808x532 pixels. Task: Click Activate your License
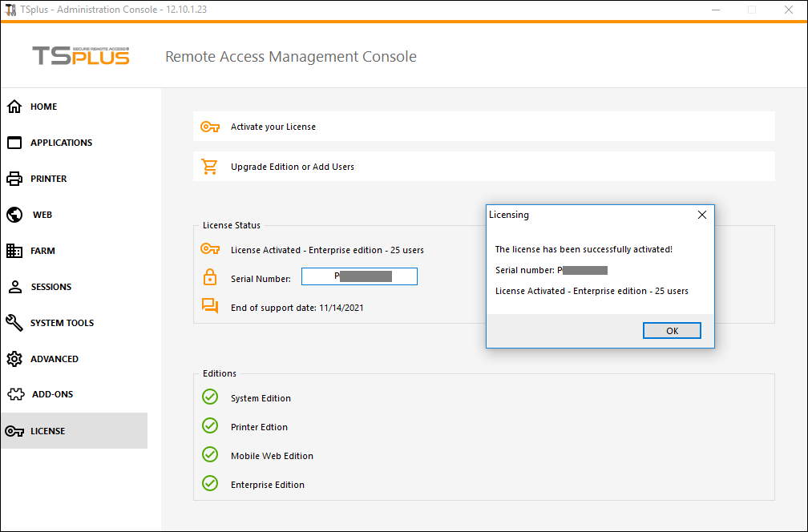point(273,127)
